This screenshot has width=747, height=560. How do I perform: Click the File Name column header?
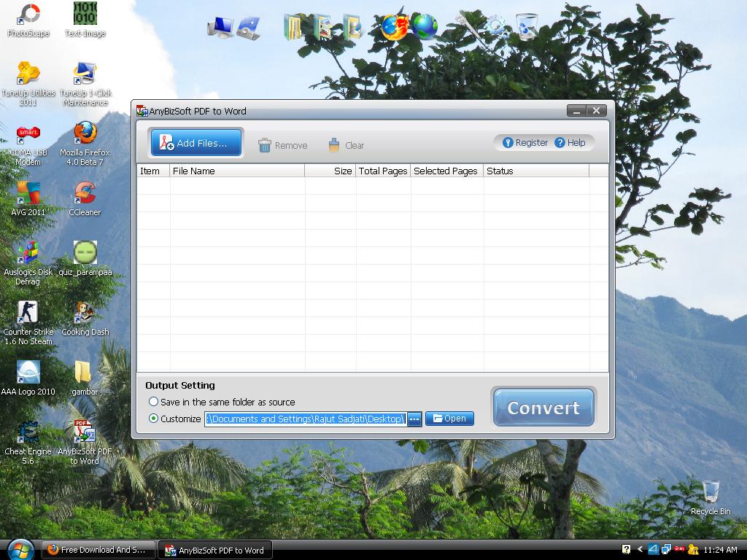(x=237, y=171)
